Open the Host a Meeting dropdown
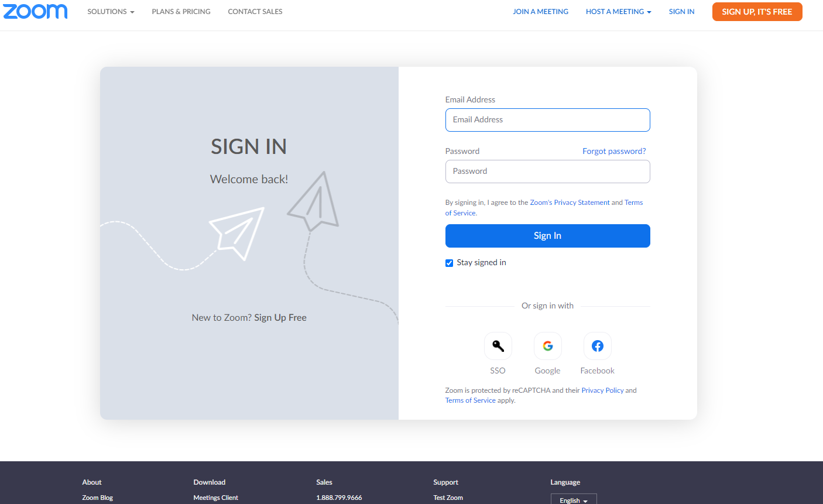The image size is (823, 504). (x=618, y=12)
